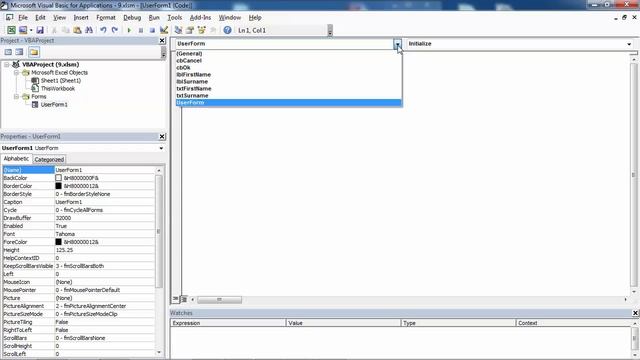Screen dimensions: 640x360
Task: Open the Object Browser toolbar icon
Action: pos(202,30)
